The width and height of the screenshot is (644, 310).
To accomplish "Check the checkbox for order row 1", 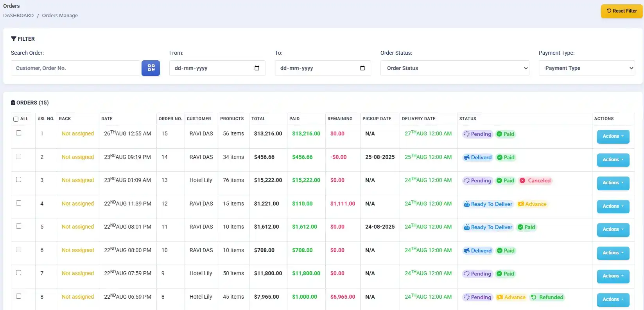I will coord(18,133).
